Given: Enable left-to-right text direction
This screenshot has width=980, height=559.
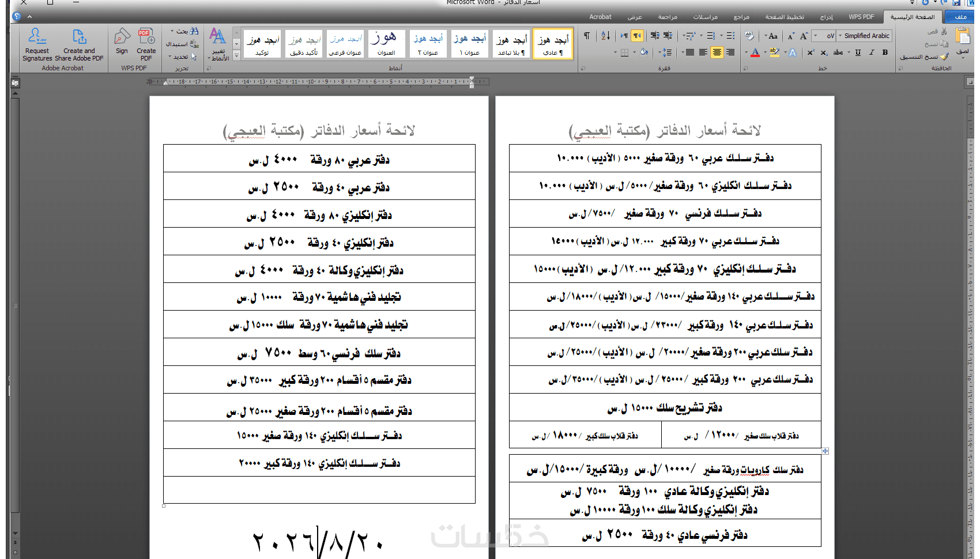Looking at the screenshot, I should click(624, 36).
